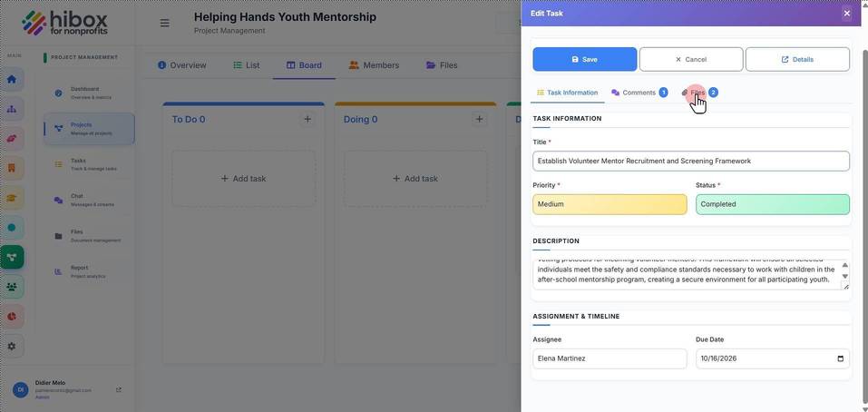Click the organization chart icon in left rail

(12, 109)
